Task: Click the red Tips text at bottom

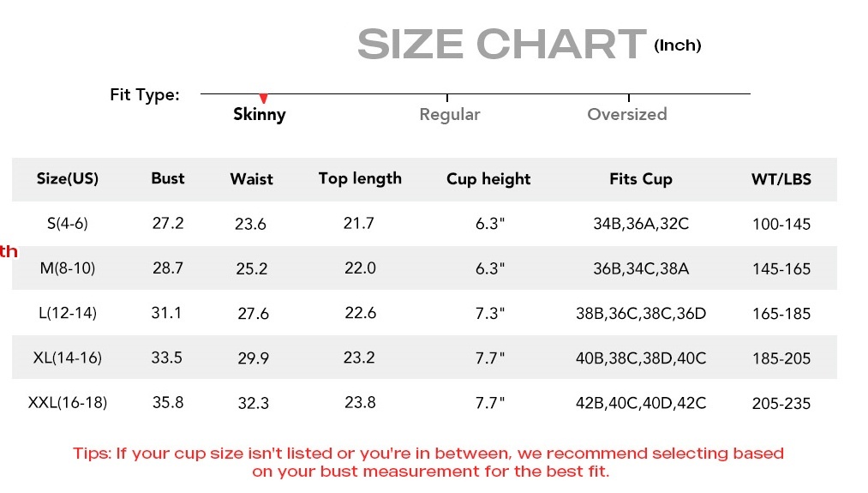Action: click(x=428, y=462)
